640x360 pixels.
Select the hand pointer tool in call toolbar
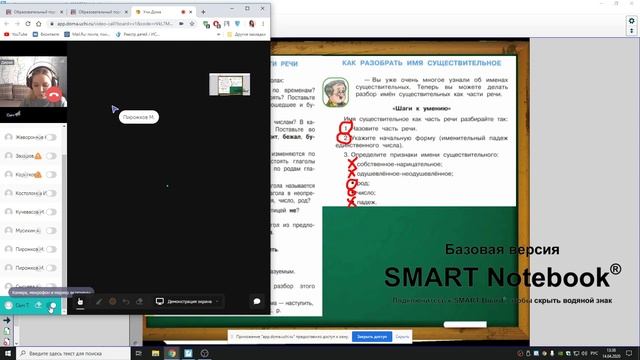tap(80, 302)
